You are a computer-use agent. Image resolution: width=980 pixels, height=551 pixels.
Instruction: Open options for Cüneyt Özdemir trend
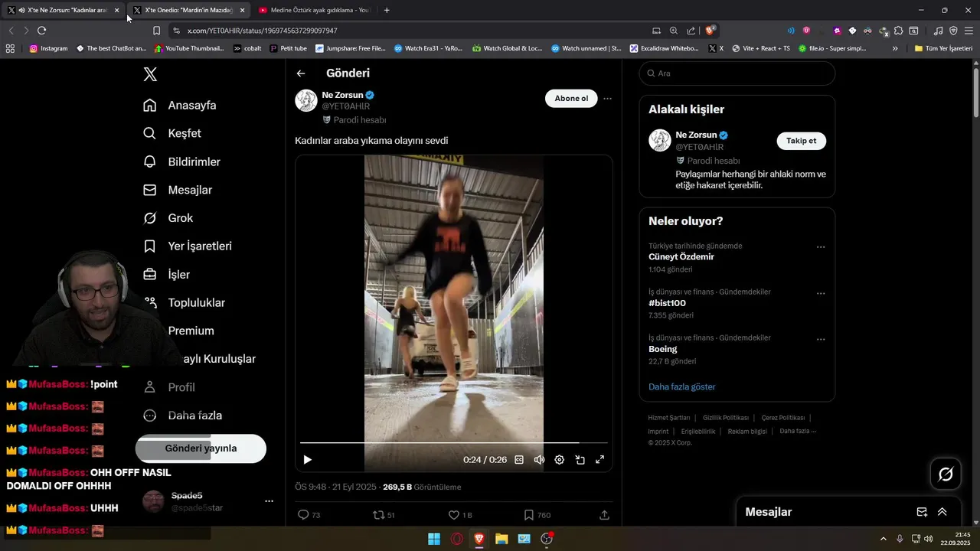[821, 247]
